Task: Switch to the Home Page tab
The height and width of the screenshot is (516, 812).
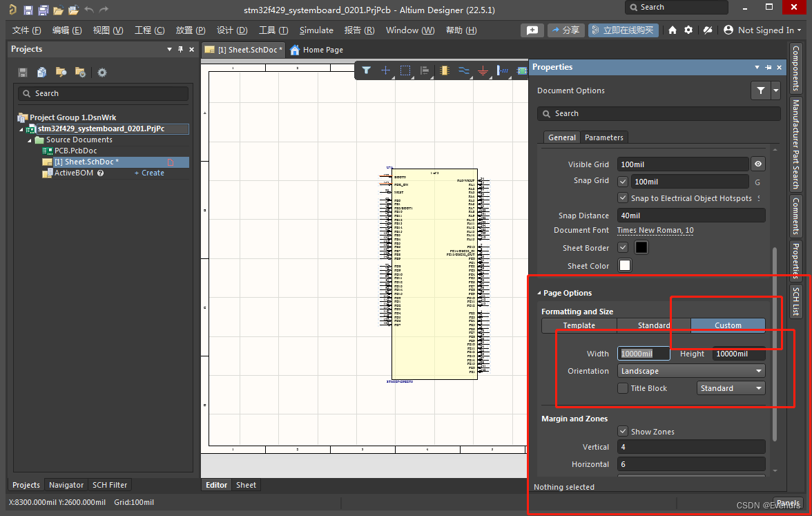Action: [x=316, y=50]
